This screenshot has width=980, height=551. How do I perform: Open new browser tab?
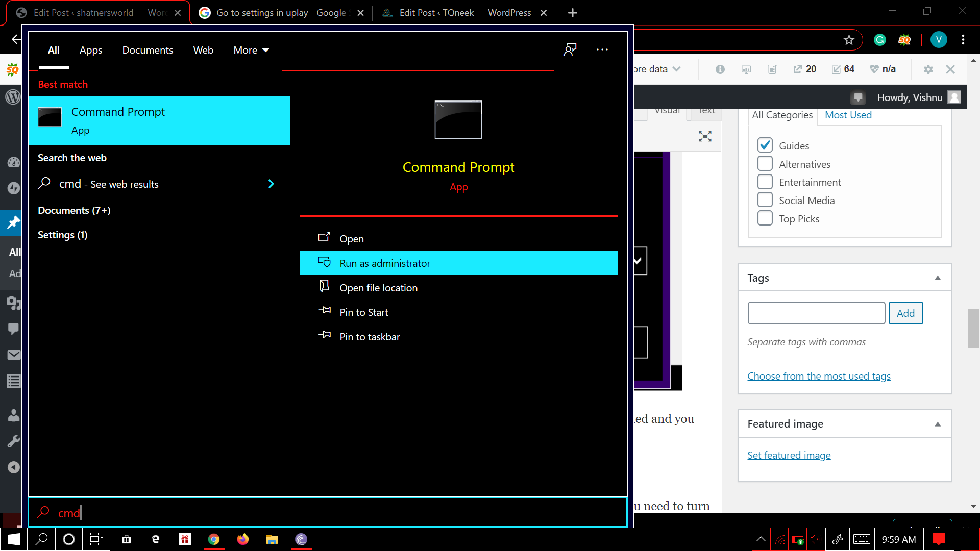[573, 13]
